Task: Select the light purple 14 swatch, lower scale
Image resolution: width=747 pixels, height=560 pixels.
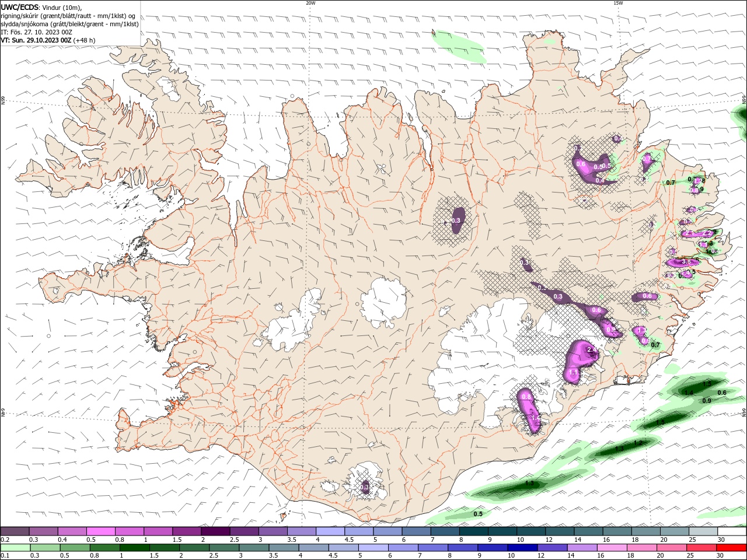Action: pos(582,548)
